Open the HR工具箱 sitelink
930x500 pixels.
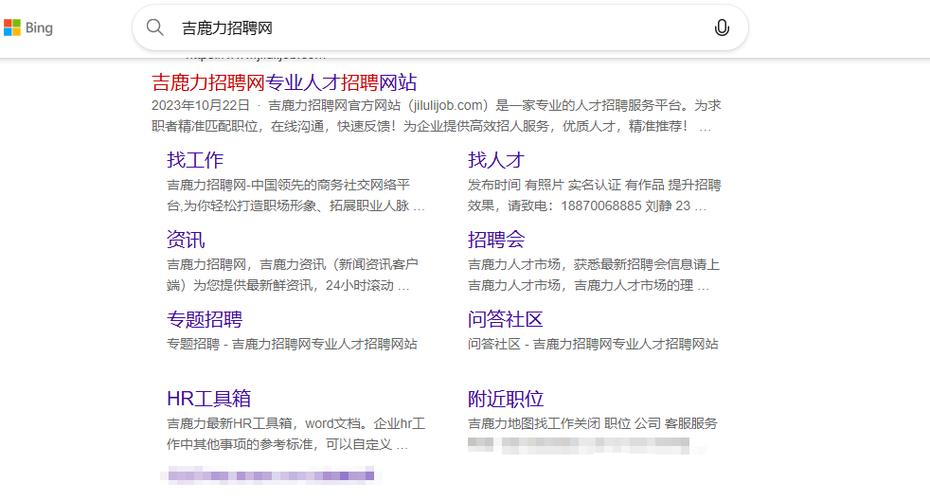click(x=209, y=399)
